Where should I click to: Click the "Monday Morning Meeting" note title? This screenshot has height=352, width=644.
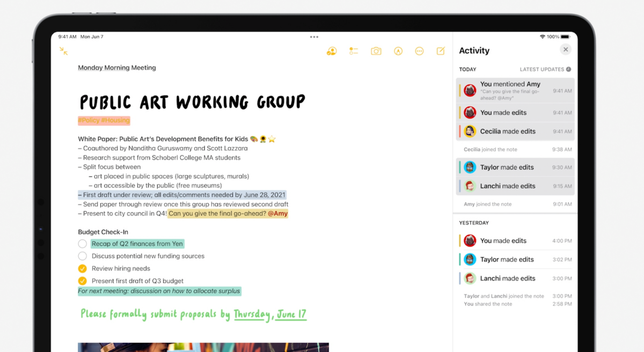(x=117, y=68)
